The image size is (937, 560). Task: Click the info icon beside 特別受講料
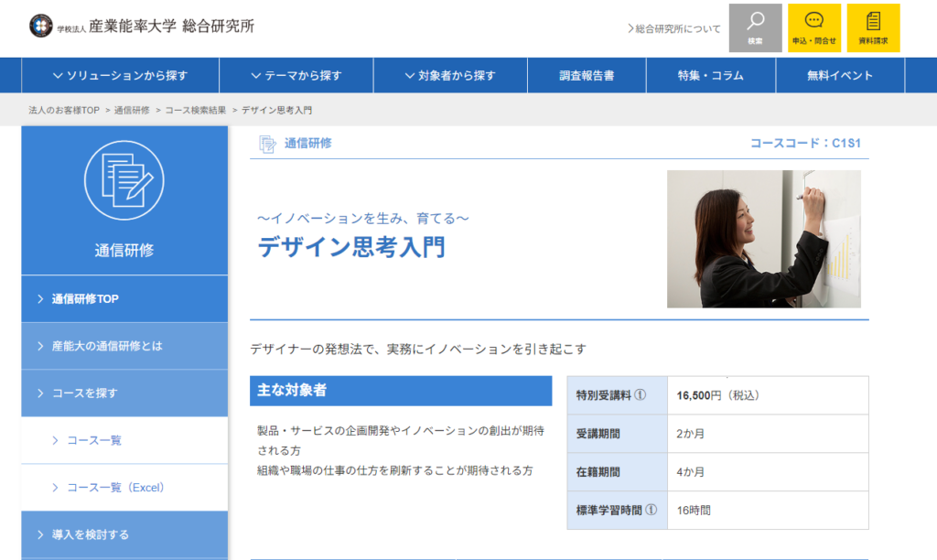641,395
